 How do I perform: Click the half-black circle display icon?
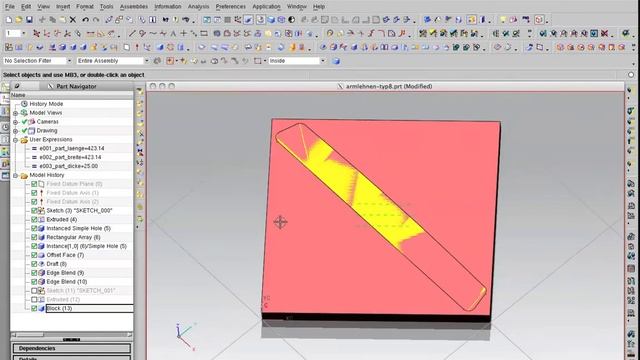[x=291, y=20]
